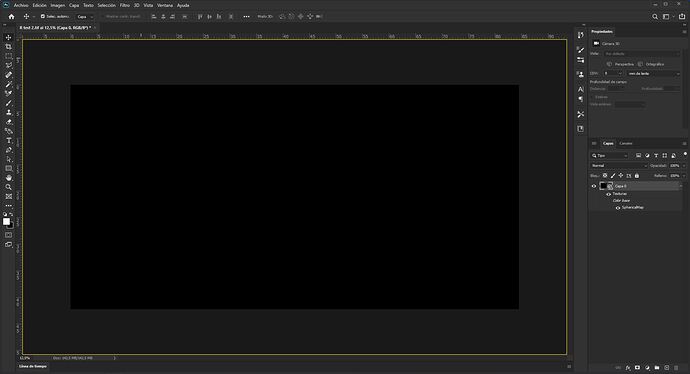Toggle visibility of the SphericalMap texture
The image size is (690, 374).
tap(618, 208)
